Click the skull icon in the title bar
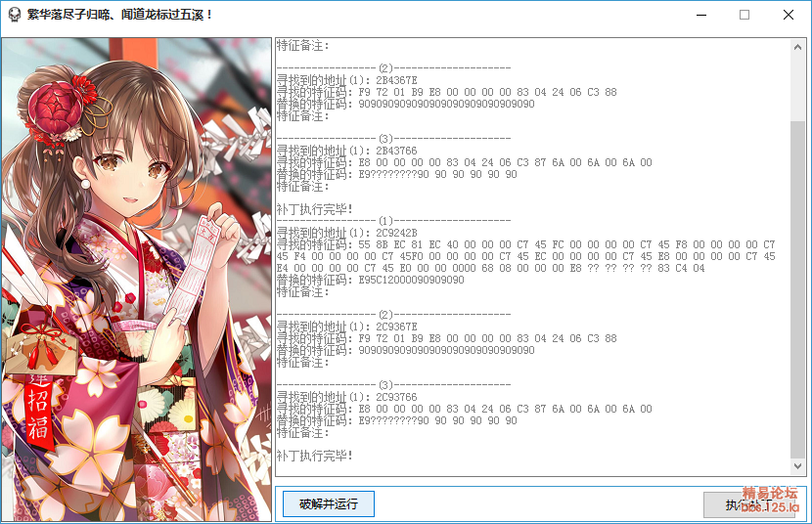812x524 pixels. 15,15
